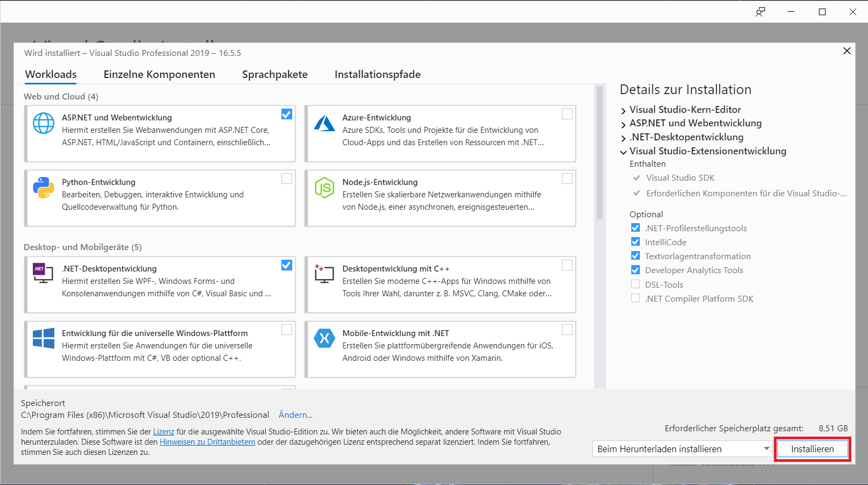The width and height of the screenshot is (868, 485).
Task: Click Ändern... link for install location
Action: [295, 415]
